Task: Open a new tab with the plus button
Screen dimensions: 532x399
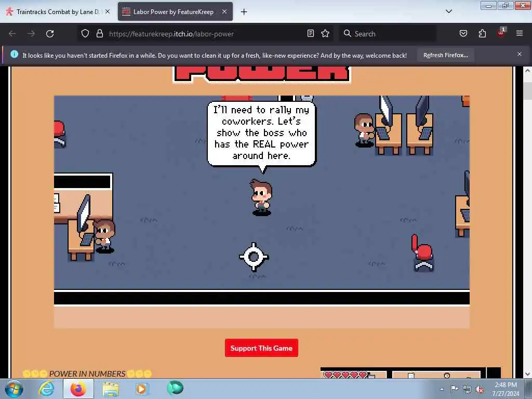Action: 244,12
